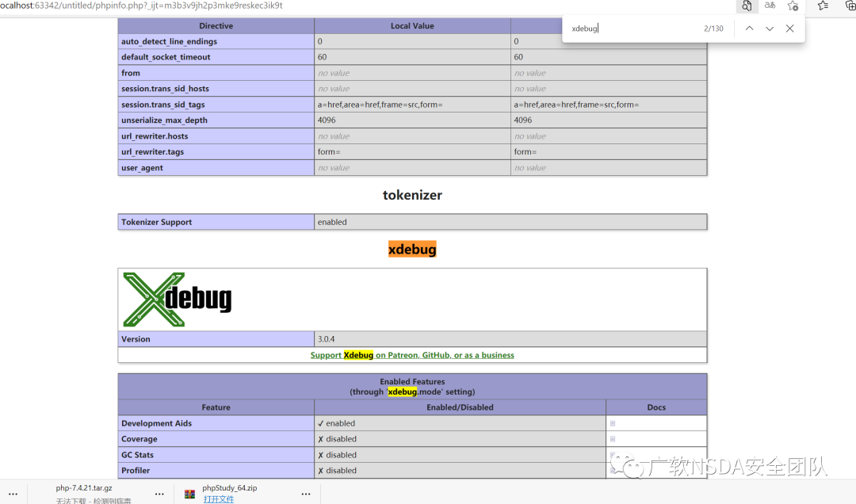Click the Tokenizer Support enabled value

pos(332,222)
